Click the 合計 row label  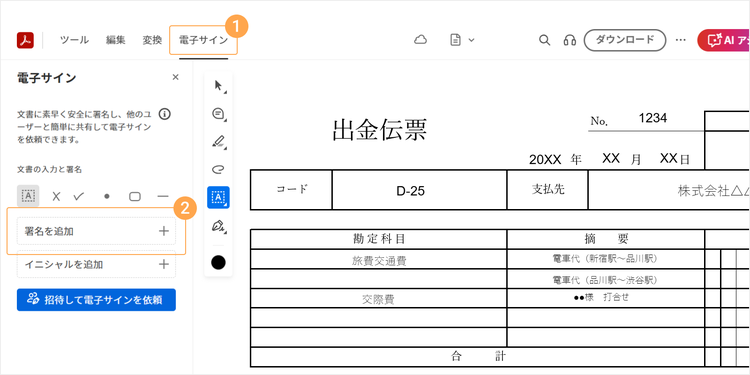coord(477,357)
